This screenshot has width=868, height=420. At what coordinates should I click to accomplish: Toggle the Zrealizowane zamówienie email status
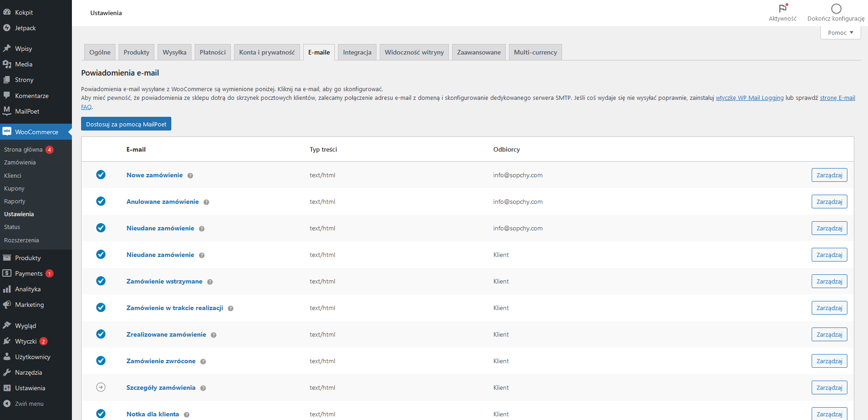coord(101,334)
